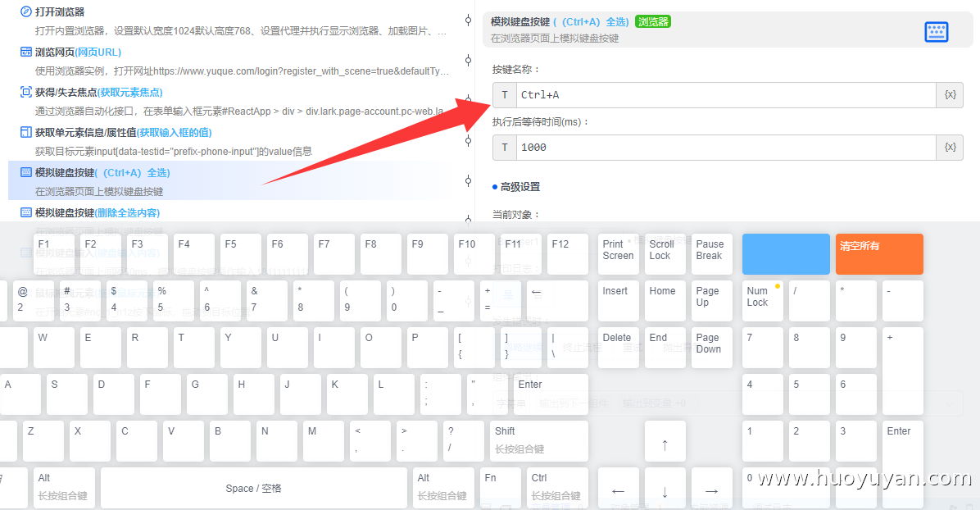Image resolution: width=980 pixels, height=510 pixels.
Task: Click the Pause Break key
Action: 712,254
